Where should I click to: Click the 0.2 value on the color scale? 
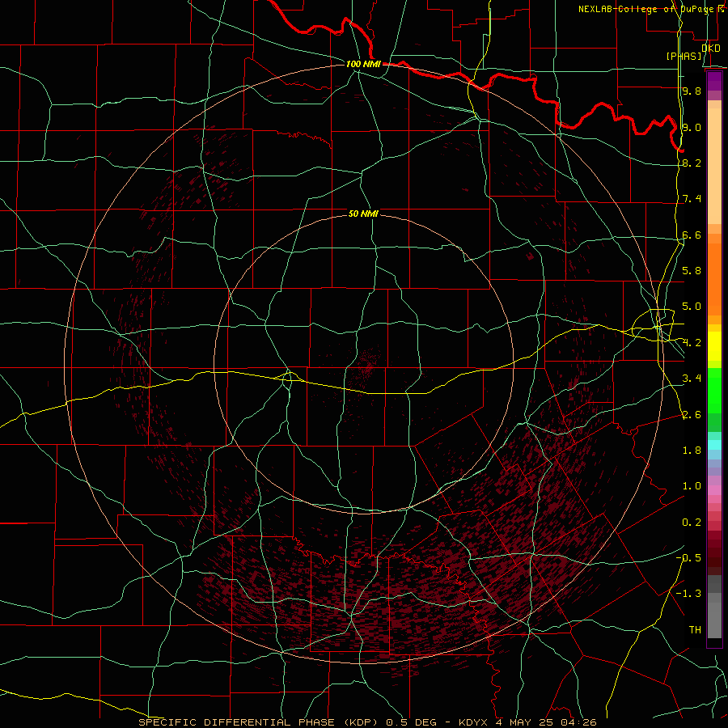tap(692, 523)
